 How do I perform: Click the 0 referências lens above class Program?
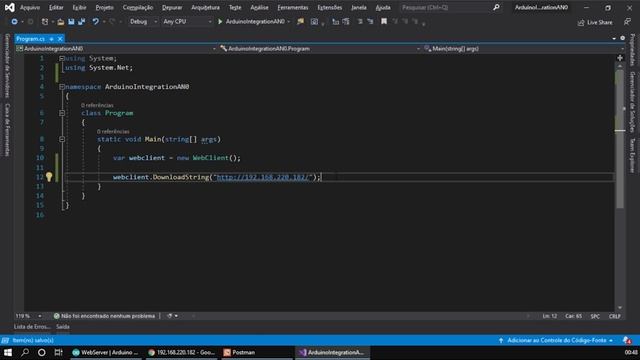tap(97, 105)
